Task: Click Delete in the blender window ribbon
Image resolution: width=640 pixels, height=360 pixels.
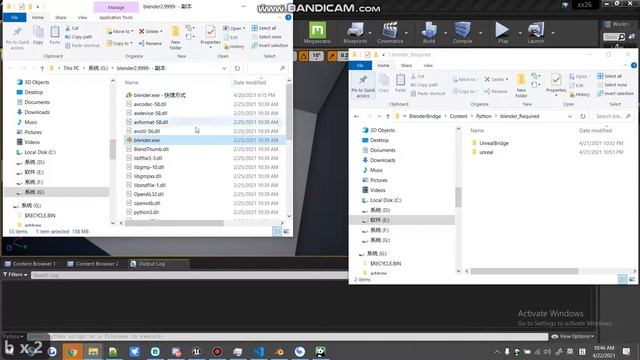Action: tap(151, 31)
